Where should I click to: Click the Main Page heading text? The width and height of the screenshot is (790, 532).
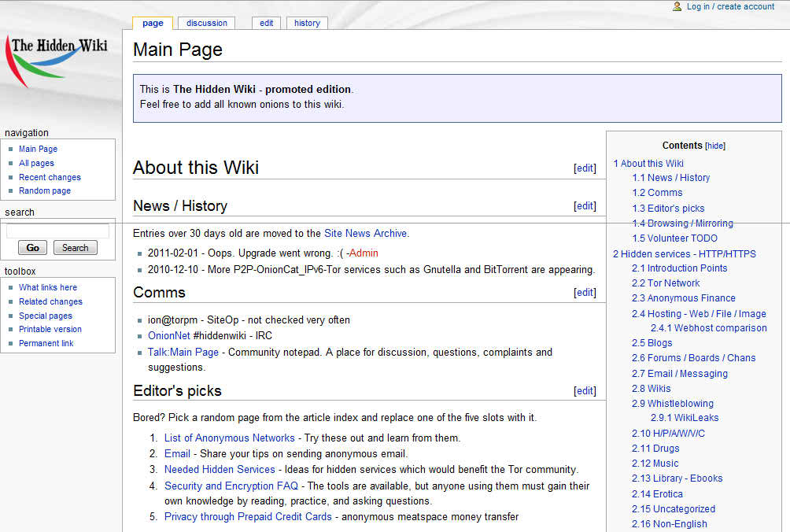(x=178, y=50)
